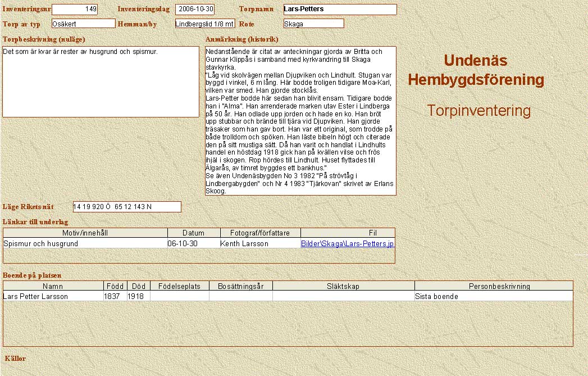The height and width of the screenshot is (376, 588).
Task: Click inside the Torpbeskrivning text box
Action: [x=101, y=81]
